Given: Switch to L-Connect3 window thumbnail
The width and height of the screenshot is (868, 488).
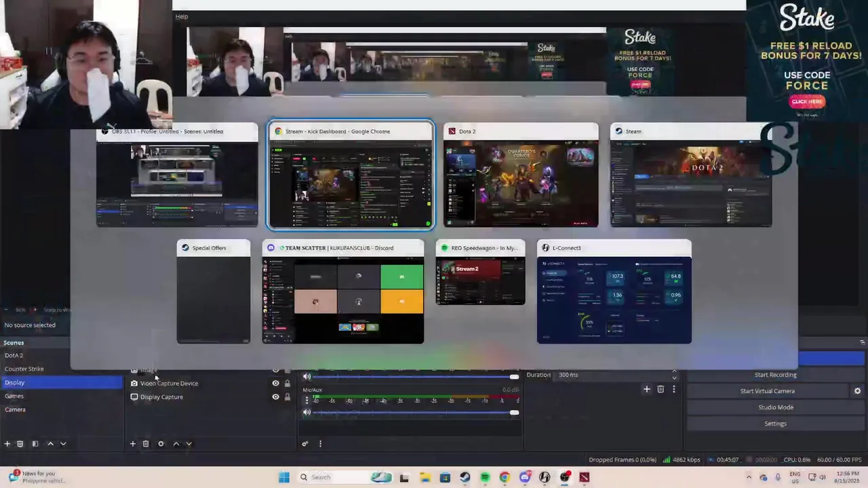Looking at the screenshot, I should [x=614, y=291].
